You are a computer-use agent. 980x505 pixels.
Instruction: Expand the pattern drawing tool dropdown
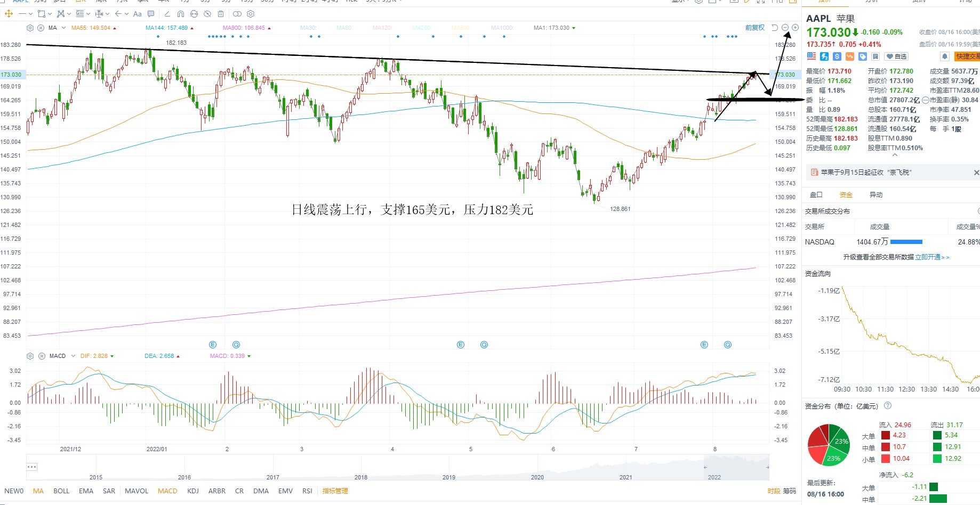tap(68, 14)
